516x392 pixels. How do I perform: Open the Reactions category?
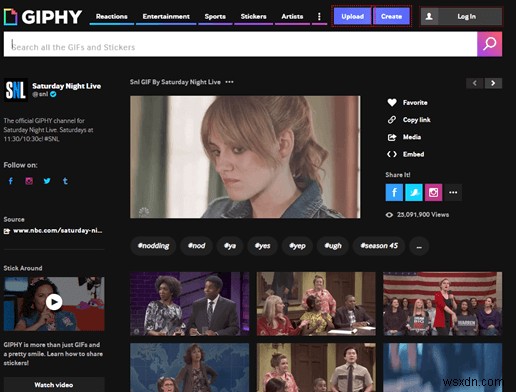[x=112, y=16]
